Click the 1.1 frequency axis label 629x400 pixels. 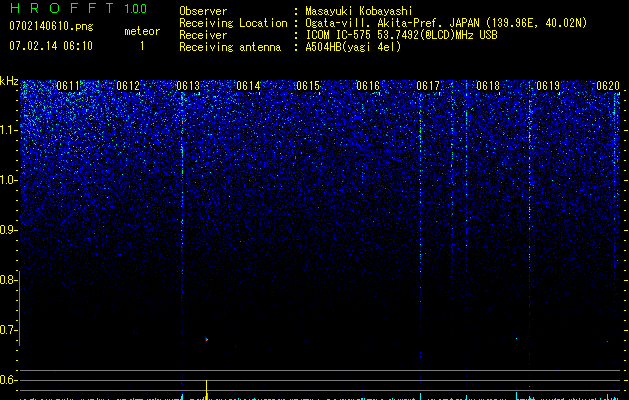coord(8,130)
